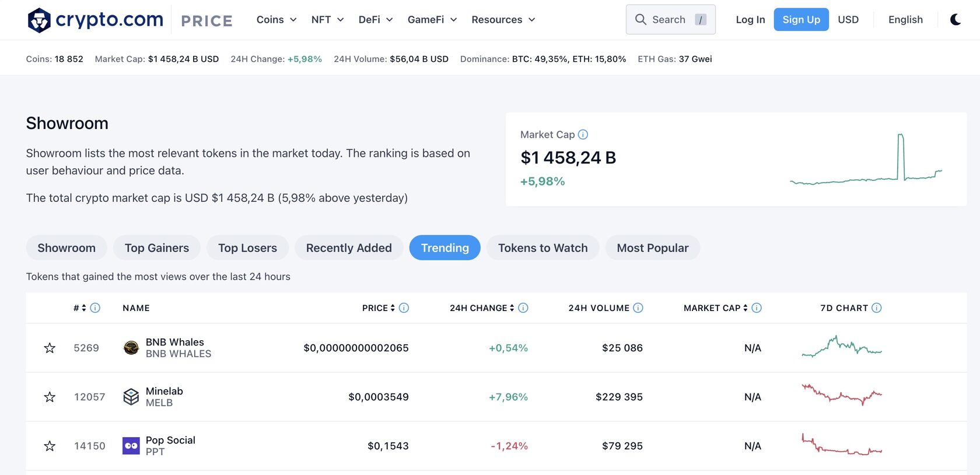Click rank number 12057
The width and height of the screenshot is (980, 475).
tap(90, 397)
